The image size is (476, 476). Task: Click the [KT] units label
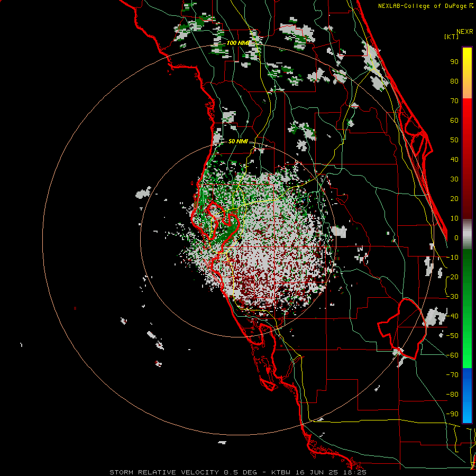click(x=452, y=36)
